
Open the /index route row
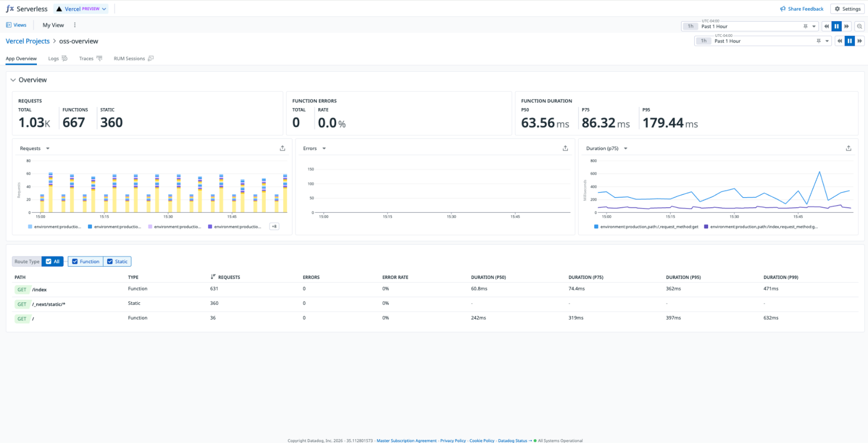pyautogui.click(x=436, y=290)
